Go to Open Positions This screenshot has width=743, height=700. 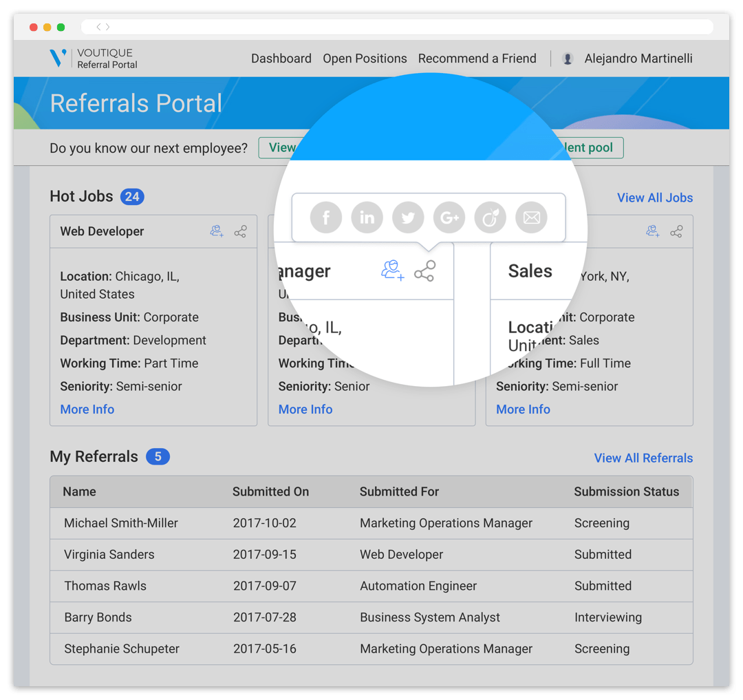coord(365,59)
